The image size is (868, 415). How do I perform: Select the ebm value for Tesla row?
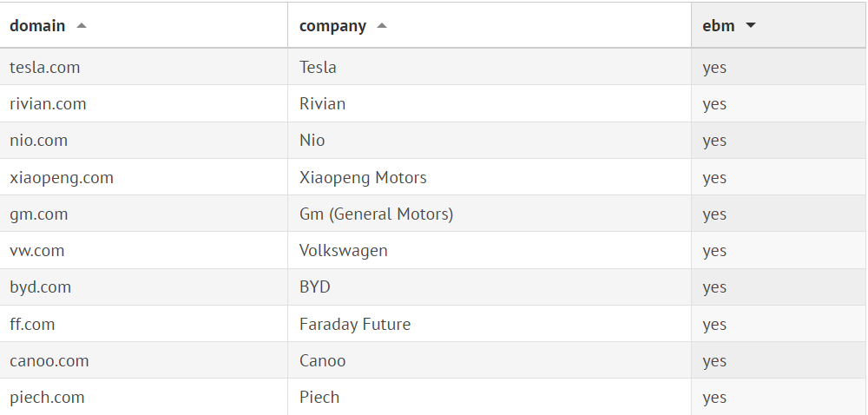(714, 67)
